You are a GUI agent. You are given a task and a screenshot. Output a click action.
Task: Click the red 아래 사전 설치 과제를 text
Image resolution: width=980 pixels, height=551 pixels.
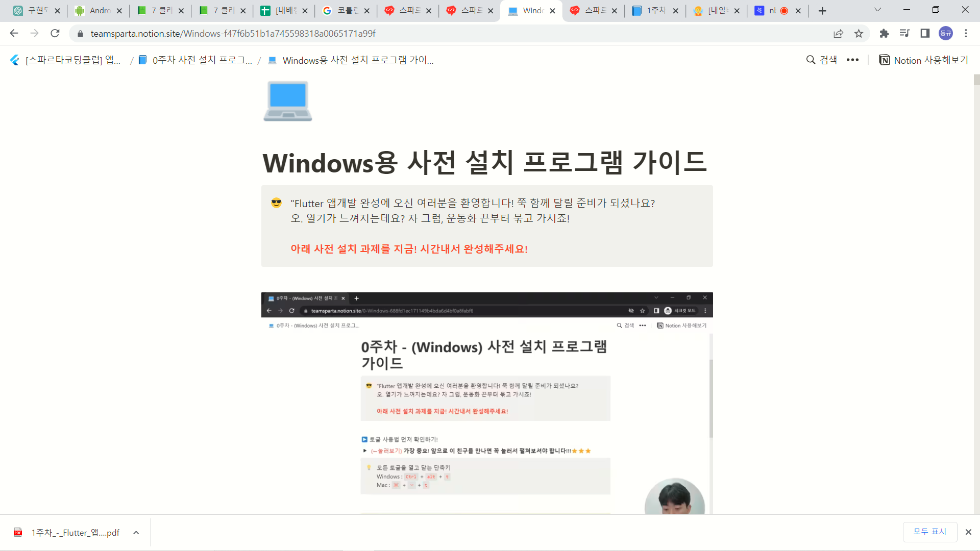[x=409, y=249]
